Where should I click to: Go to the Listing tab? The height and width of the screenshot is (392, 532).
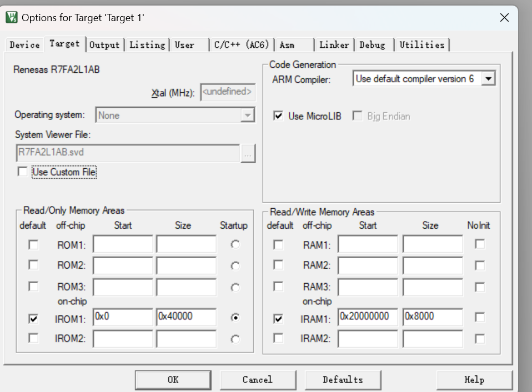coord(147,45)
